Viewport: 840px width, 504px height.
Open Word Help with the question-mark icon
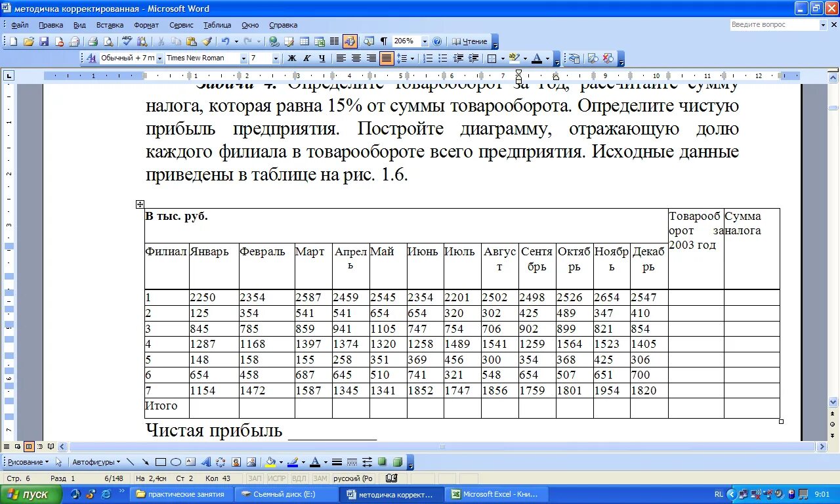pyautogui.click(x=437, y=41)
